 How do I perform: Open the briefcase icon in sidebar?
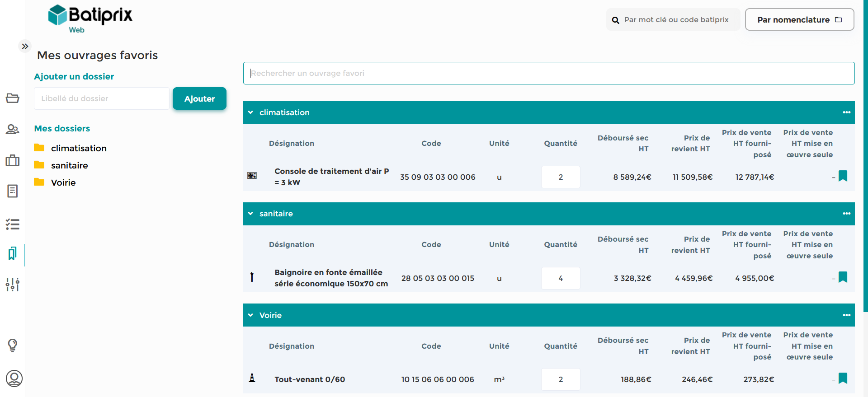pyautogui.click(x=13, y=160)
